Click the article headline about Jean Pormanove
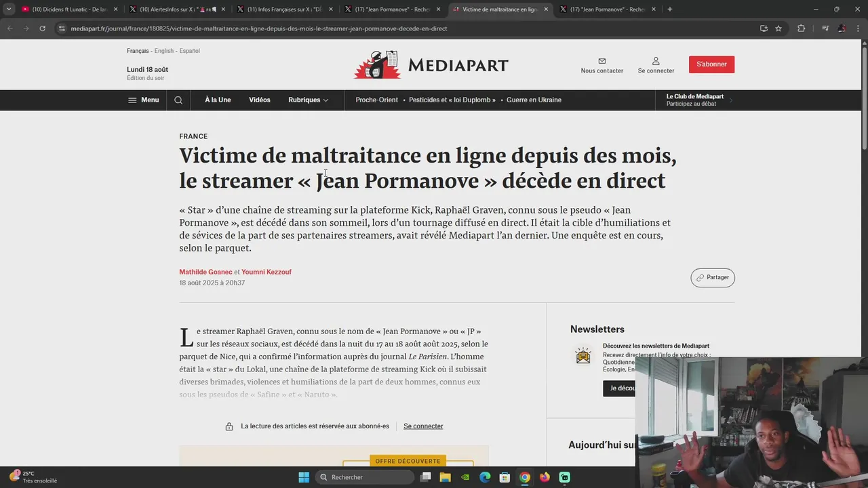 428,168
